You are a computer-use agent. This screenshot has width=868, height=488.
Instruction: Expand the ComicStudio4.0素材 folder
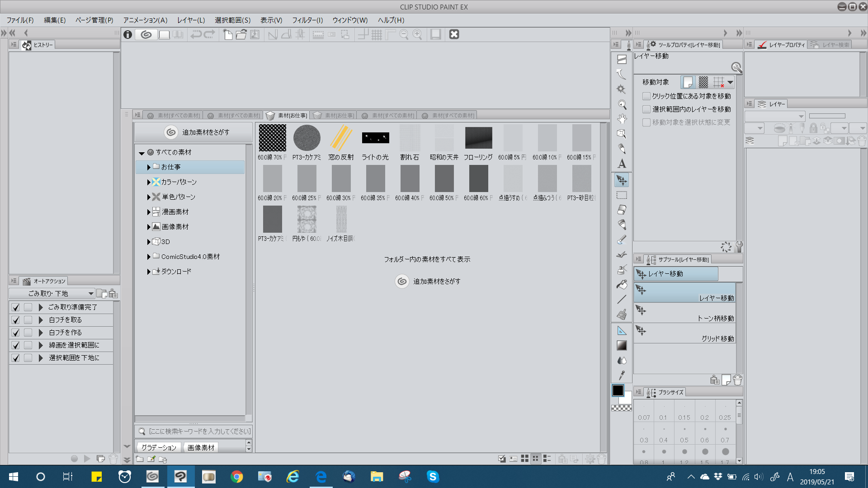(x=149, y=257)
